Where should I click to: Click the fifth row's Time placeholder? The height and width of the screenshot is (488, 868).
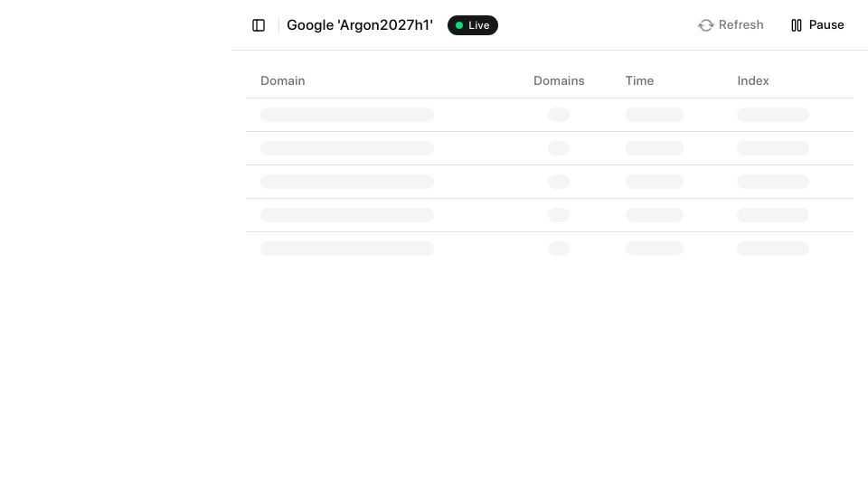pyautogui.click(x=655, y=249)
